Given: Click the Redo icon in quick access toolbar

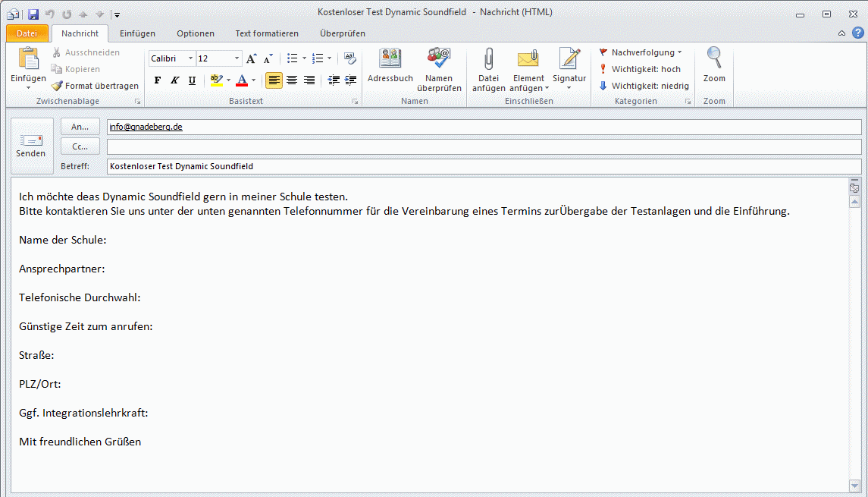Looking at the screenshot, I should pos(67,14).
